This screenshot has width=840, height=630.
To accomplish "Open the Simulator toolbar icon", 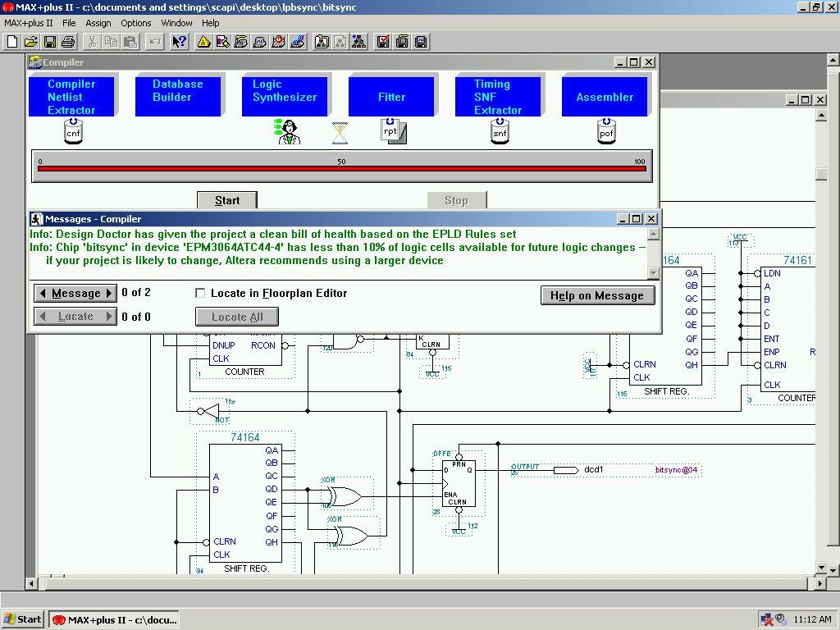I will click(x=260, y=42).
